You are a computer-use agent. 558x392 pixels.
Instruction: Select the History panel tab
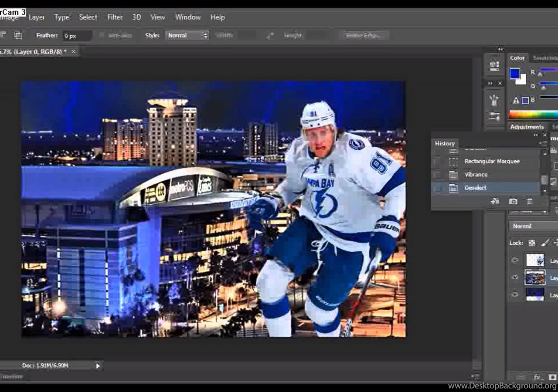click(445, 143)
